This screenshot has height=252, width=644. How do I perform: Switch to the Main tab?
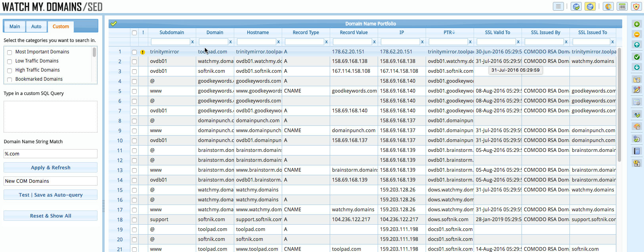[x=15, y=27]
